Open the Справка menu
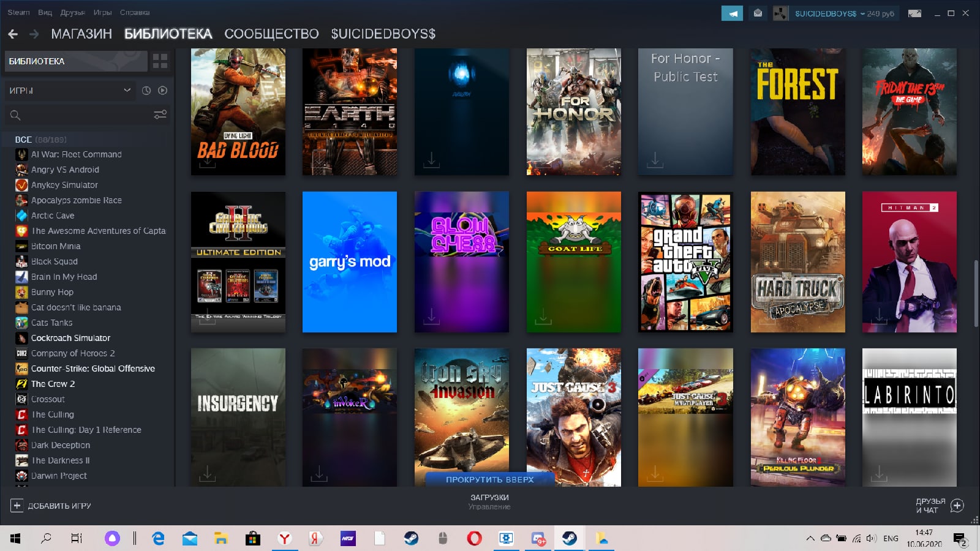Viewport: 980px width, 551px height. pyautogui.click(x=135, y=12)
